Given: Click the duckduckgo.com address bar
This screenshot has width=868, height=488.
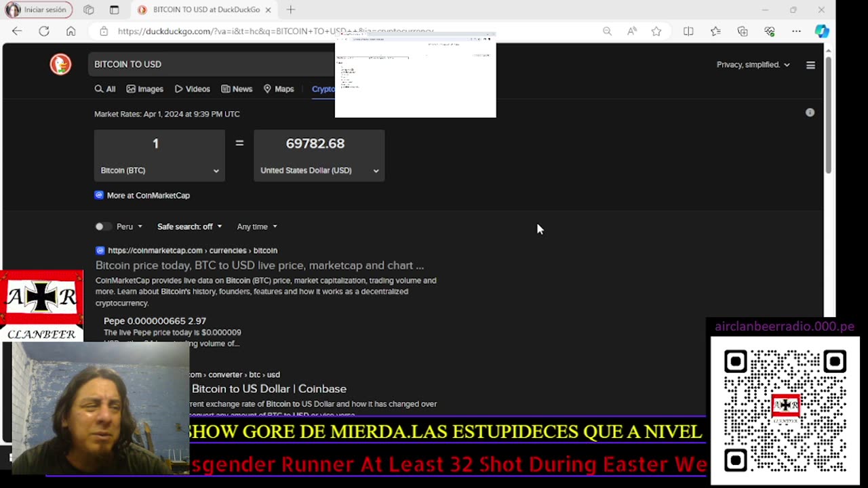Looking at the screenshot, I should click(275, 31).
